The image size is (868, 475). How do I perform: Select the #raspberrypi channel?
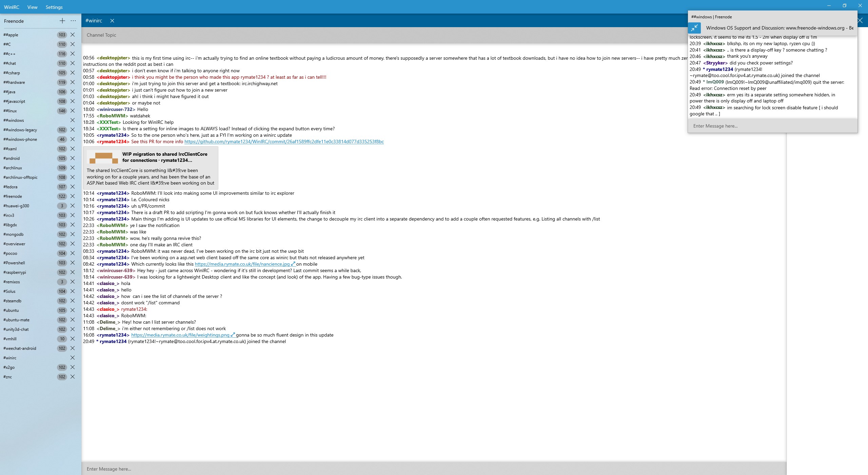click(15, 272)
